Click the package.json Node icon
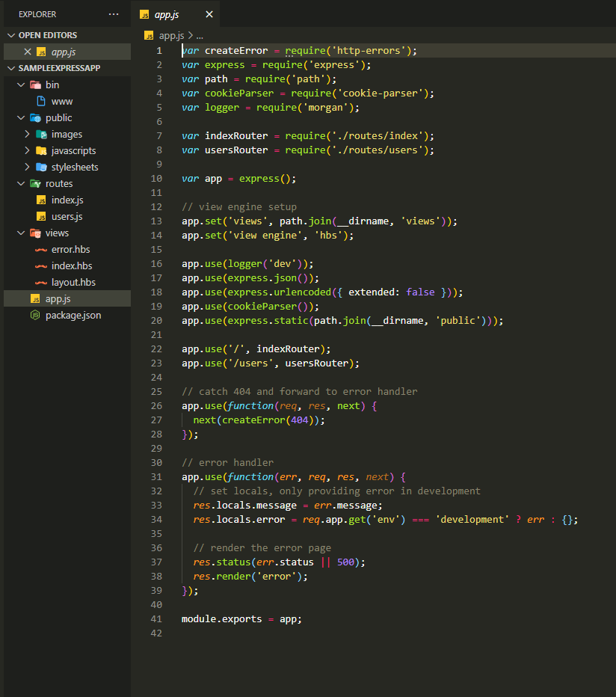The width and height of the screenshot is (616, 697). click(x=35, y=315)
